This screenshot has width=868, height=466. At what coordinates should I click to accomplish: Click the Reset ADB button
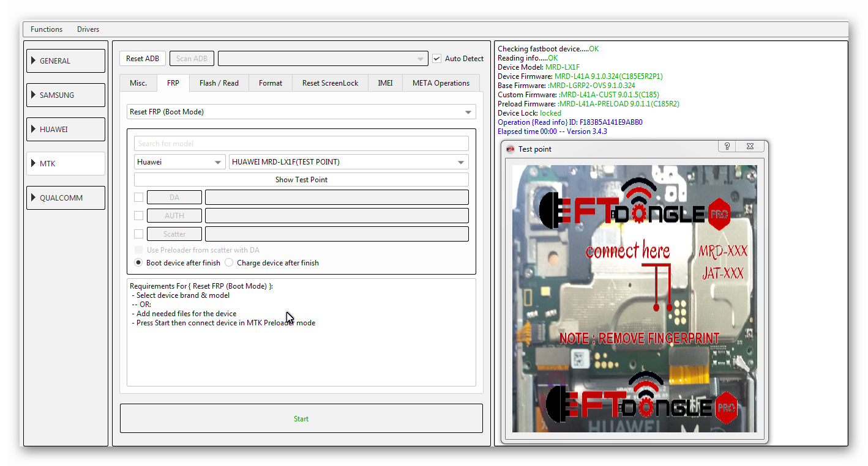coord(143,59)
